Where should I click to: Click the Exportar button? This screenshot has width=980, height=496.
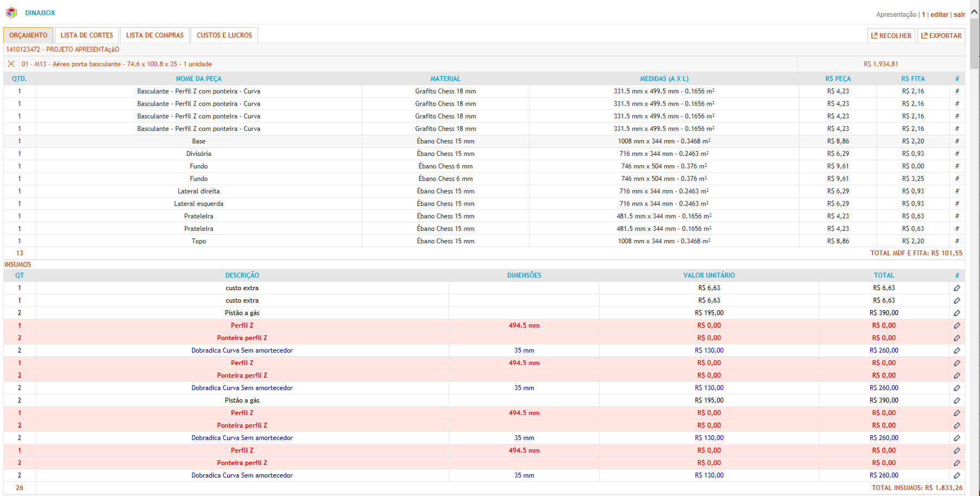tap(941, 36)
